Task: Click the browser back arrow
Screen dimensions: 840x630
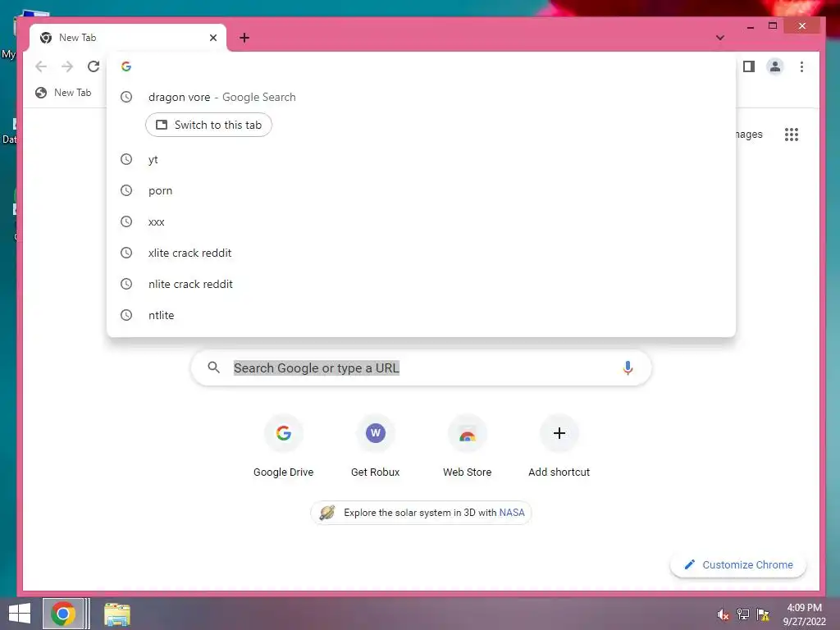Action: [41, 66]
